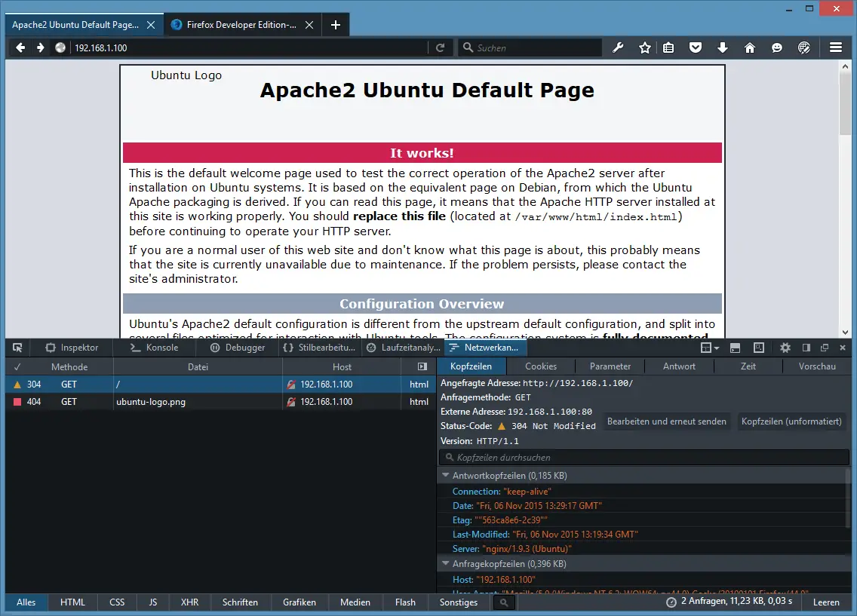Viewport: 857px width, 616px height.
Task: Go forward with the browser forward arrow
Action: 41,48
